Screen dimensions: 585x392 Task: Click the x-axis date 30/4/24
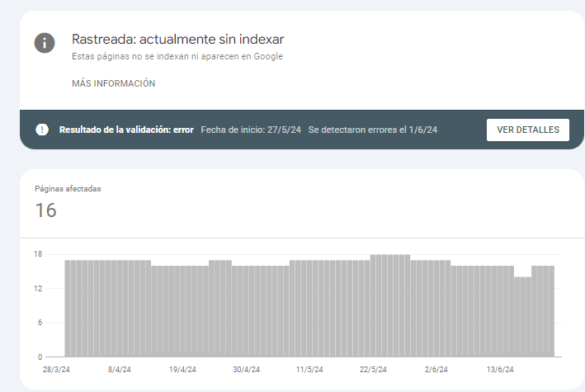(x=246, y=370)
